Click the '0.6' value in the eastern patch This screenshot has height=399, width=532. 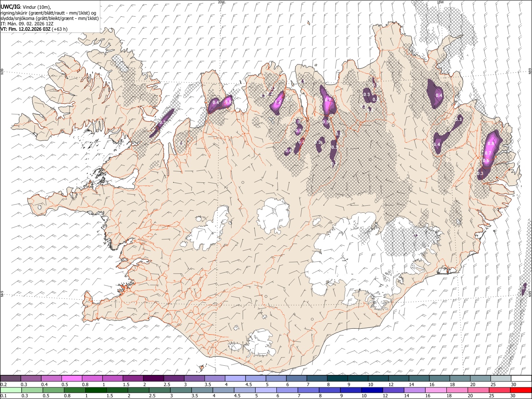pos(486,161)
